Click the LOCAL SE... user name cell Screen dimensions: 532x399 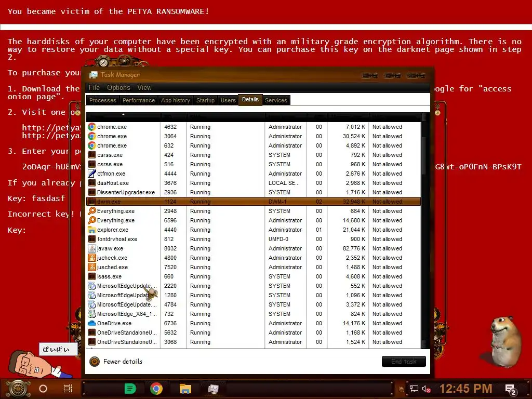284,183
